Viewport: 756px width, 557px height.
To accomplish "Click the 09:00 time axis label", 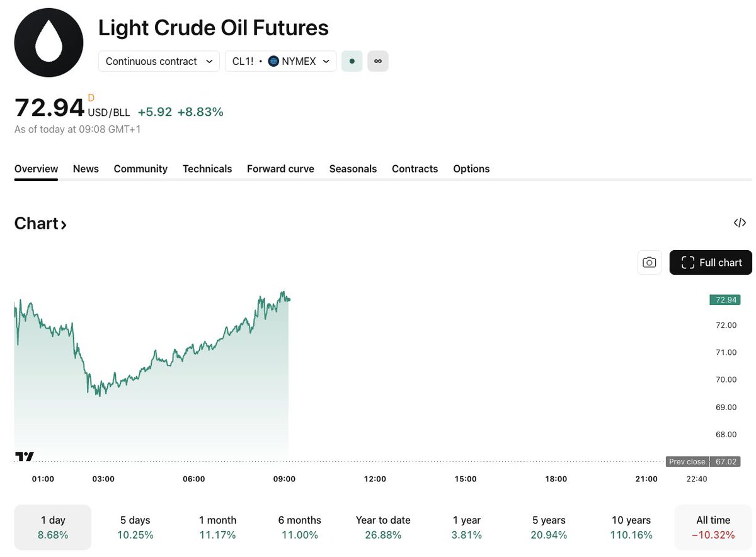I will pyautogui.click(x=284, y=479).
